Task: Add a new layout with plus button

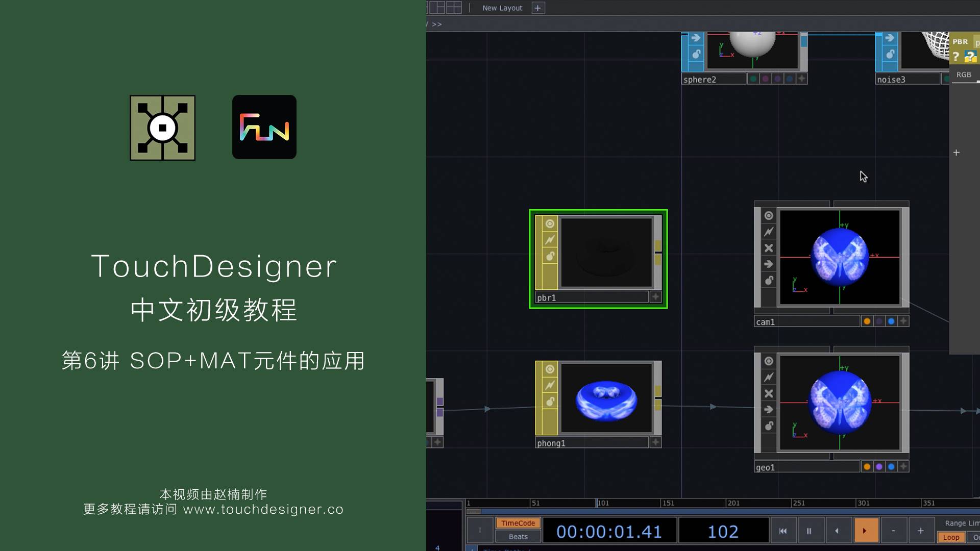Action: pos(538,8)
